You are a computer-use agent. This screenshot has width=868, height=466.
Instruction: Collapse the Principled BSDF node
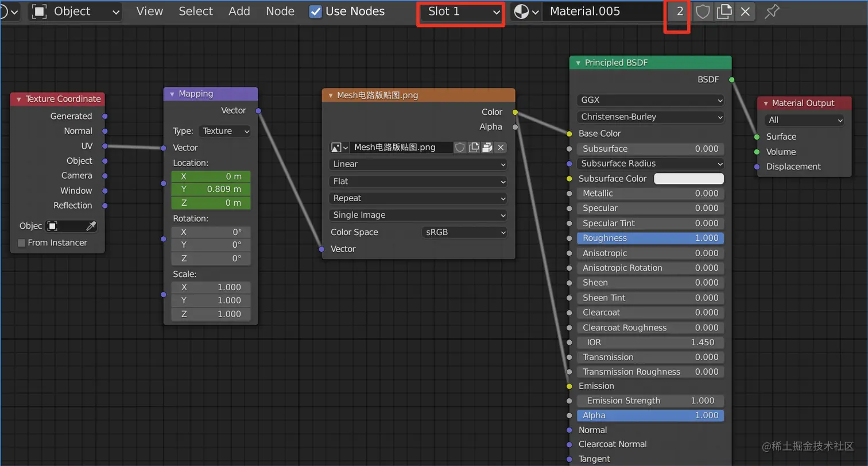tap(578, 63)
